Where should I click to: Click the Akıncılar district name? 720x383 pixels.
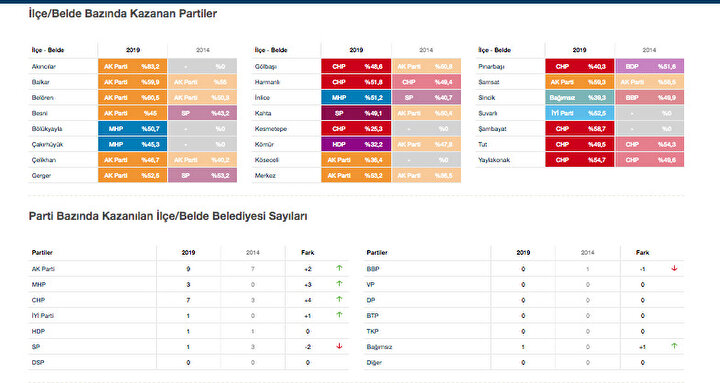(44, 67)
